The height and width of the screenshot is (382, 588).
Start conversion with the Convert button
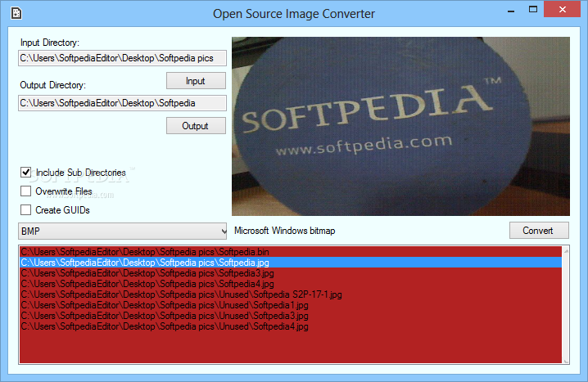pos(539,231)
